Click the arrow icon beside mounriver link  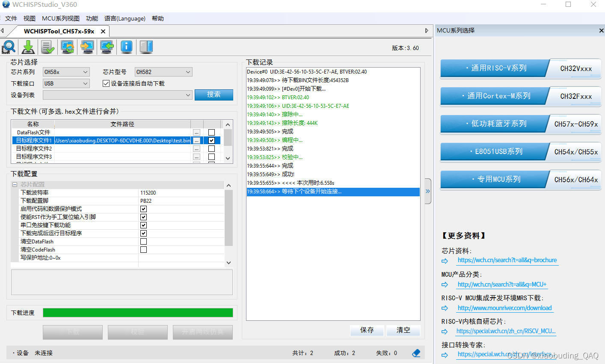coord(445,308)
